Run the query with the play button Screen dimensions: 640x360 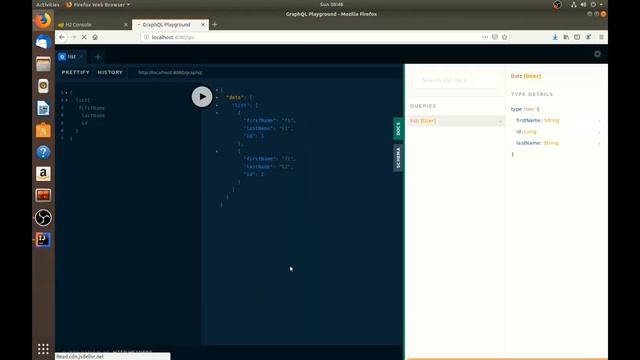[x=202, y=97]
